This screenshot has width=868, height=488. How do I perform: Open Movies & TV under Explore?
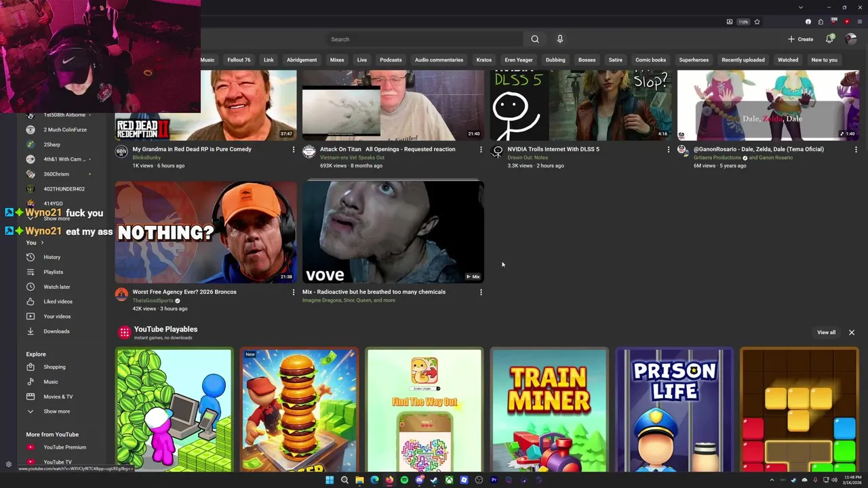[x=58, y=396]
